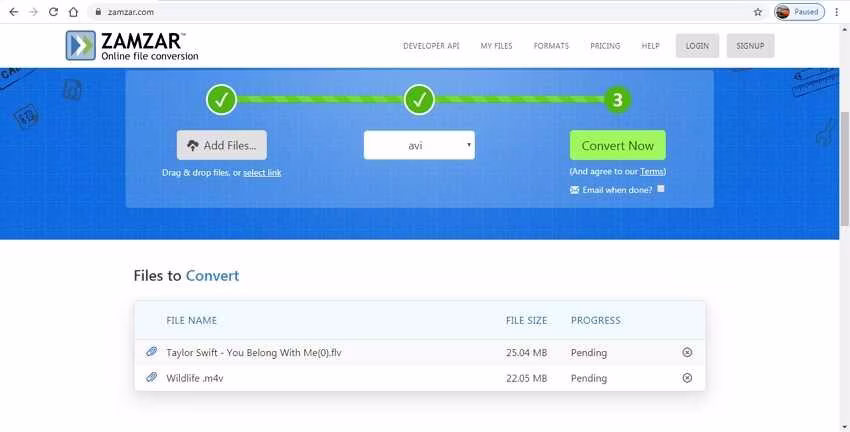Screen dimensions: 850x432
Task: Click the envelope icon near Email when done
Action: [x=575, y=190]
